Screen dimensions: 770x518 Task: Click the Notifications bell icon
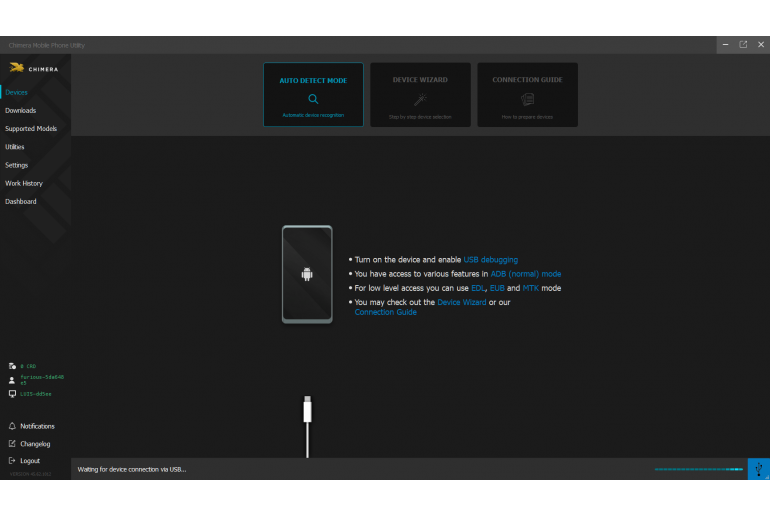click(x=12, y=426)
